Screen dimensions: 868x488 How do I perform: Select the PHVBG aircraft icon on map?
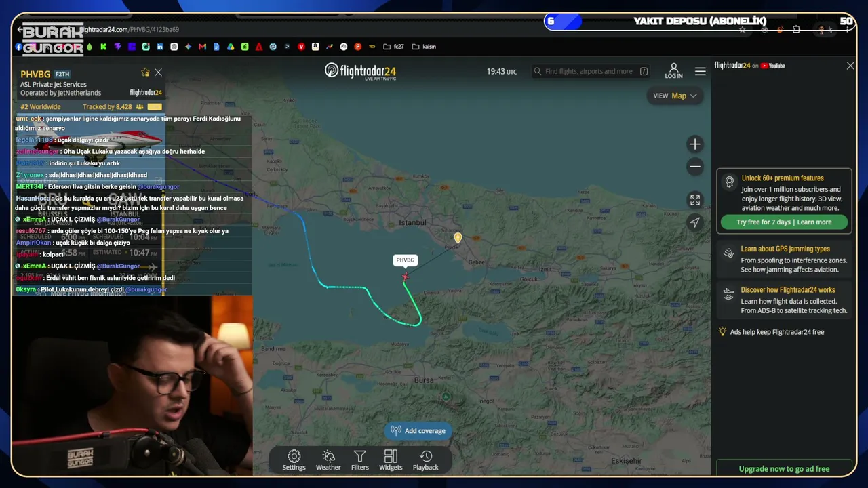(405, 277)
